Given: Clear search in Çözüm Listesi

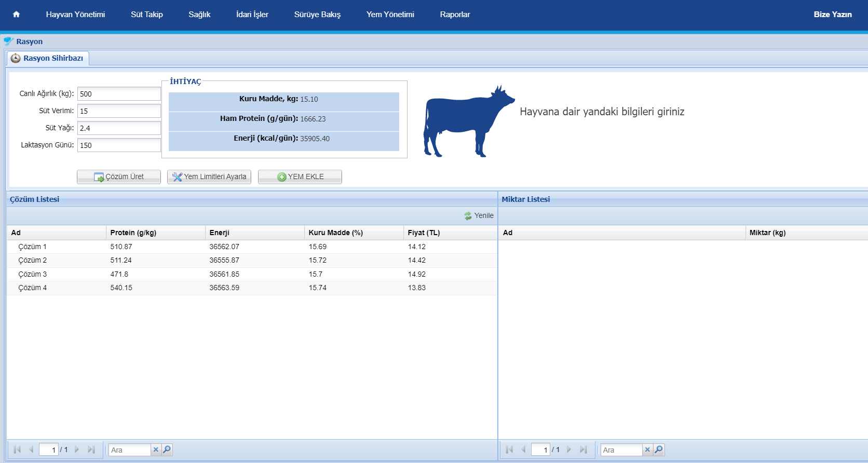Looking at the screenshot, I should coord(156,450).
